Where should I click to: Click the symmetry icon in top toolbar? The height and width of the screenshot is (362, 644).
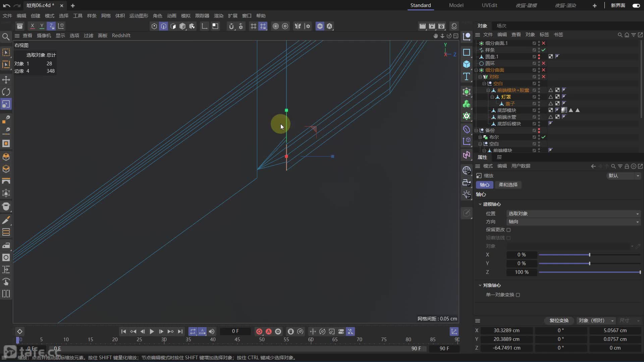click(298, 26)
